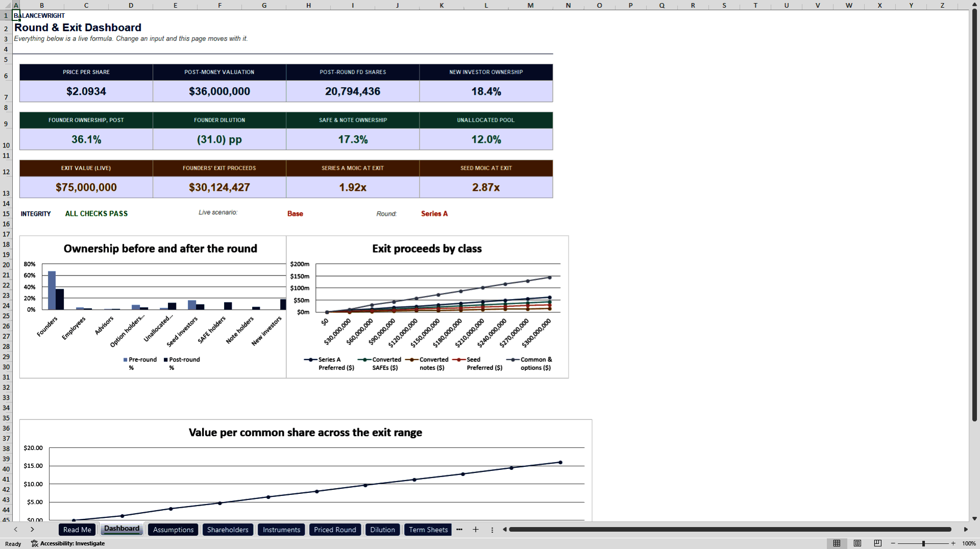The width and height of the screenshot is (980, 549).
Task: Click the zoom in plus icon
Action: click(953, 543)
